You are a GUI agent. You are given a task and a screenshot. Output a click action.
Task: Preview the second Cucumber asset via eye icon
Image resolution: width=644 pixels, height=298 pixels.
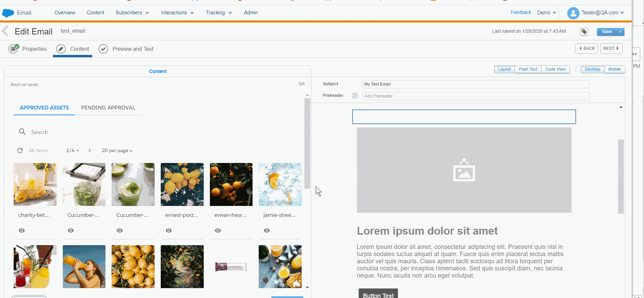tap(120, 230)
